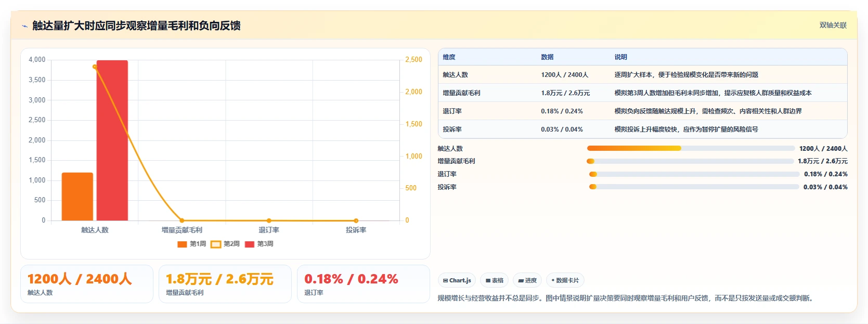Image resolution: width=868 pixels, height=324 pixels.
Task: Click the x-axis label 触达人数
Action: point(95,230)
